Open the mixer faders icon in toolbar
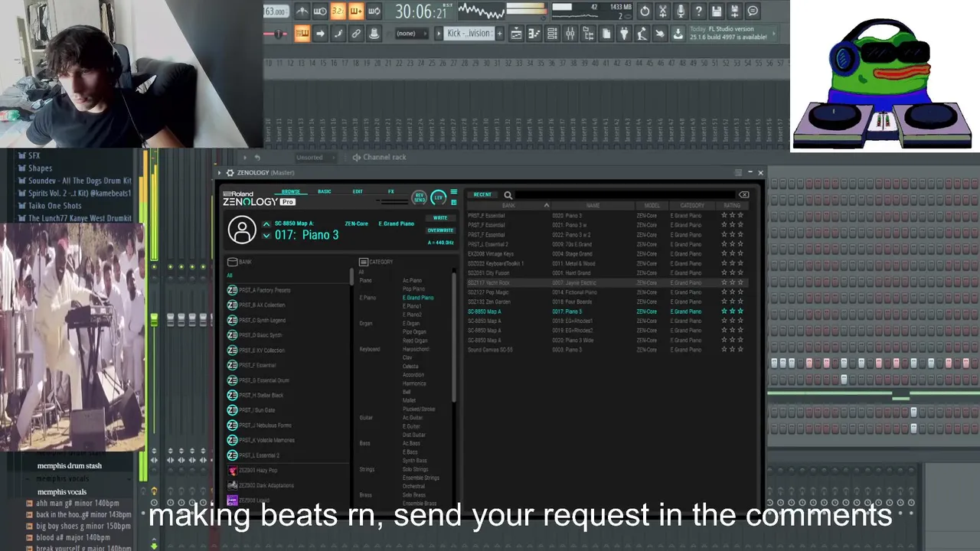The image size is (980, 551). pos(570,34)
